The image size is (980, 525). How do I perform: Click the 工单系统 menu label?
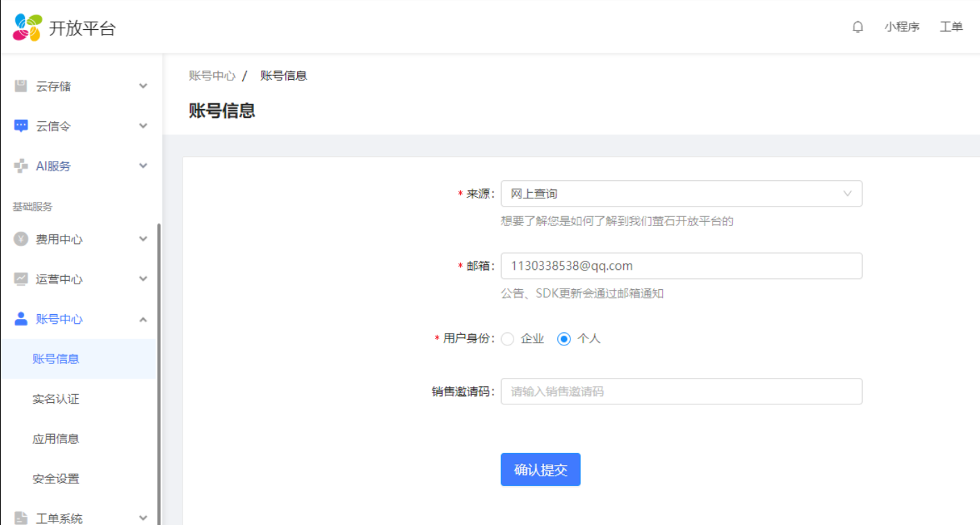click(x=59, y=518)
